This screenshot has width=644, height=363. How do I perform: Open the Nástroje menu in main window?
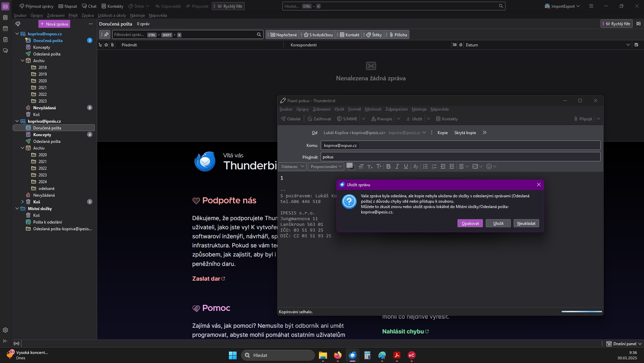137,15
